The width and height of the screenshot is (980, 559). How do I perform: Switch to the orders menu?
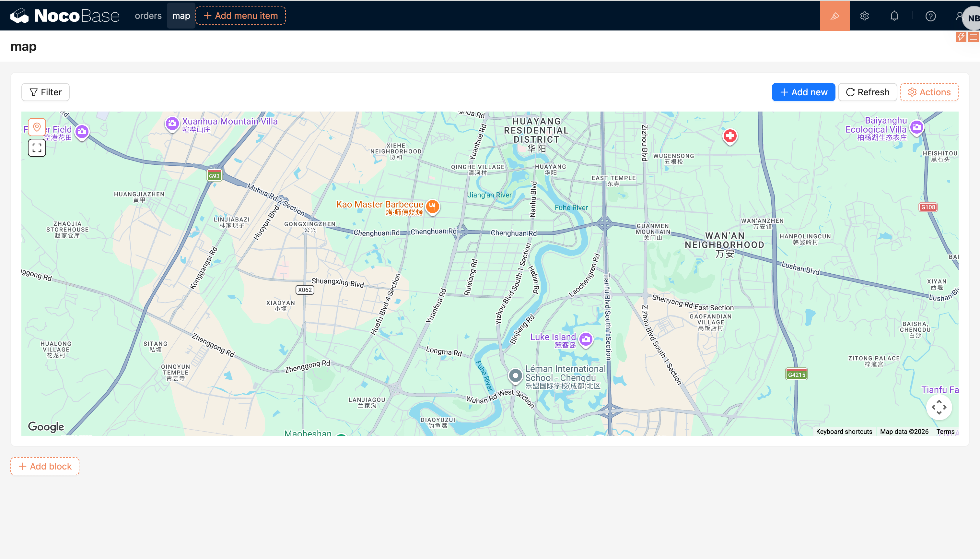(148, 16)
